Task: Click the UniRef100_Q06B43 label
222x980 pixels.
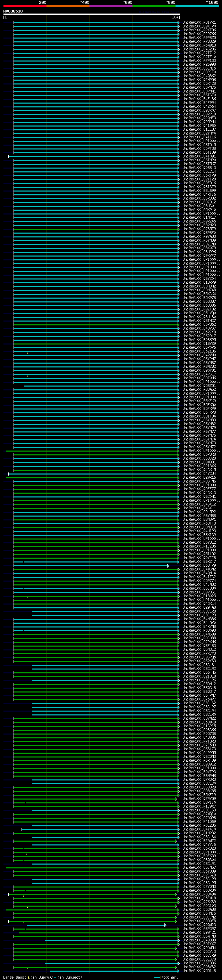Action: coord(199,168)
